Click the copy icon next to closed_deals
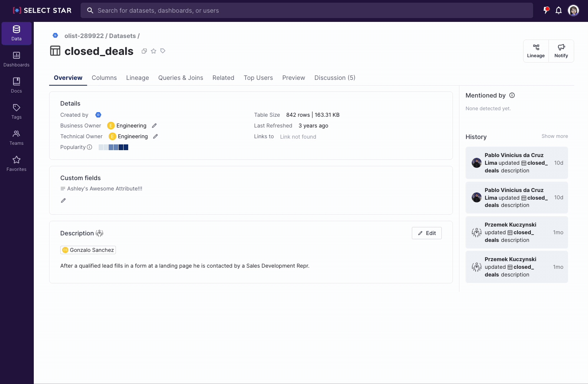 pos(144,51)
